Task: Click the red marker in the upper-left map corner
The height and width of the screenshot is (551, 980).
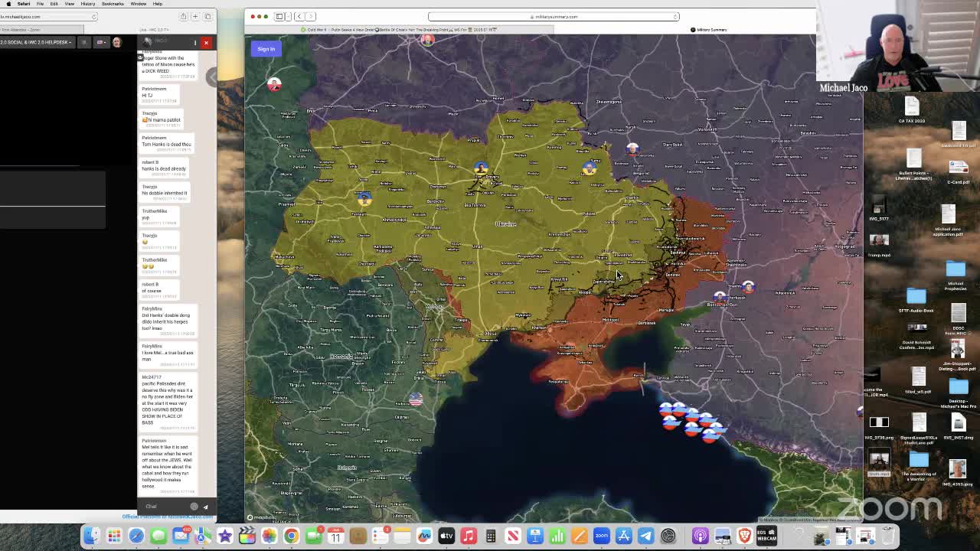Action: 274,84
